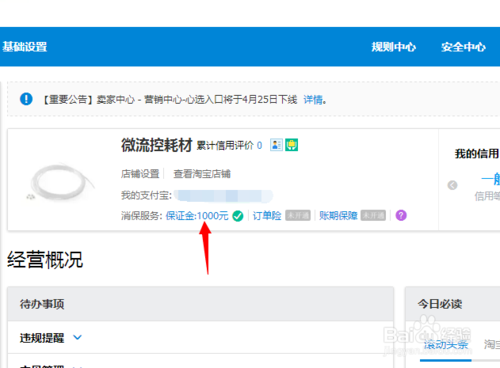500x368 pixels.
Task: Click the 待办事项 panel header
Action: click(x=200, y=304)
